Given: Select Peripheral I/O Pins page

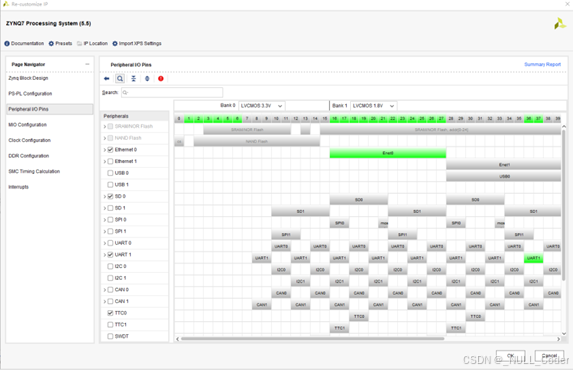Looking at the screenshot, I should [x=50, y=109].
